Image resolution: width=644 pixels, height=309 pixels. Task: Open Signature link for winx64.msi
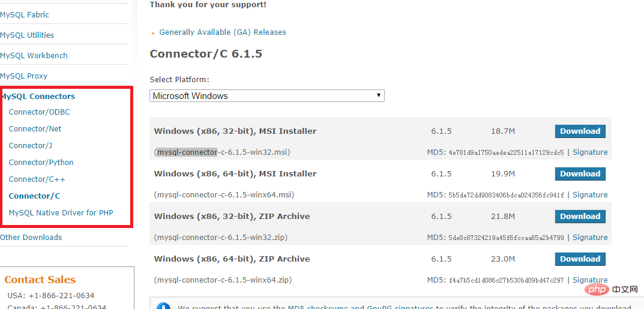coord(590,194)
